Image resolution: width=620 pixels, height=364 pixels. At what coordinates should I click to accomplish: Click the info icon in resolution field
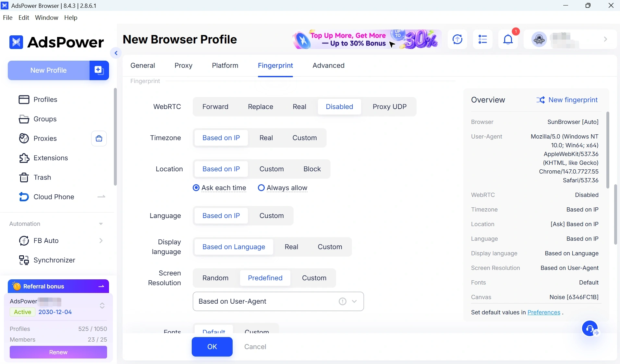(343, 301)
